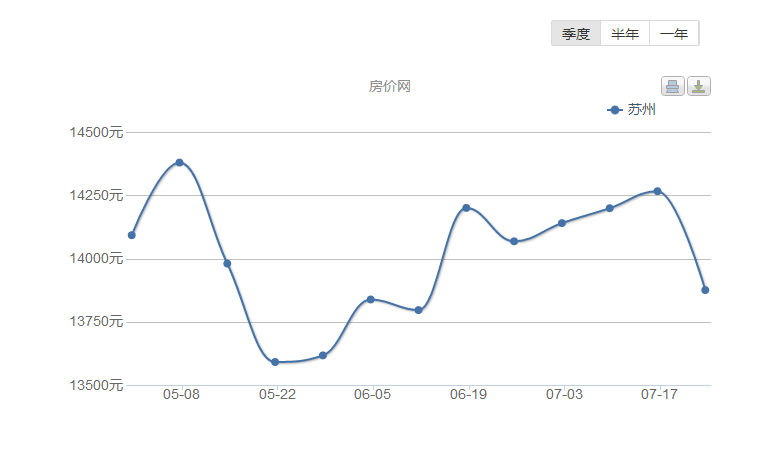Screen dimensions: 780x450
Task: Click the print chart icon
Action: tap(673, 86)
